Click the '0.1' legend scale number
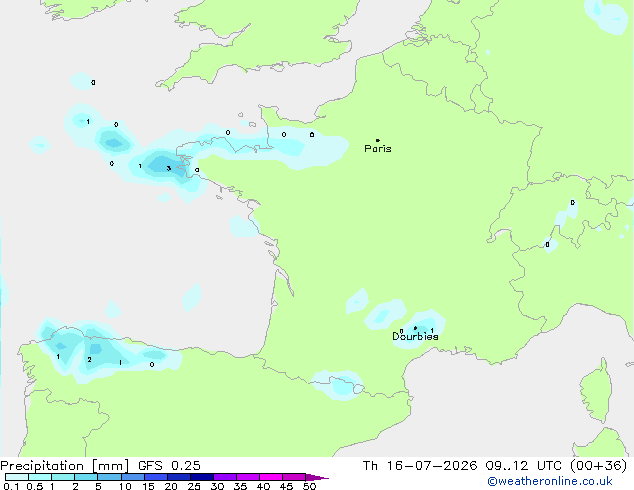The image size is (634, 490). [x=11, y=486]
